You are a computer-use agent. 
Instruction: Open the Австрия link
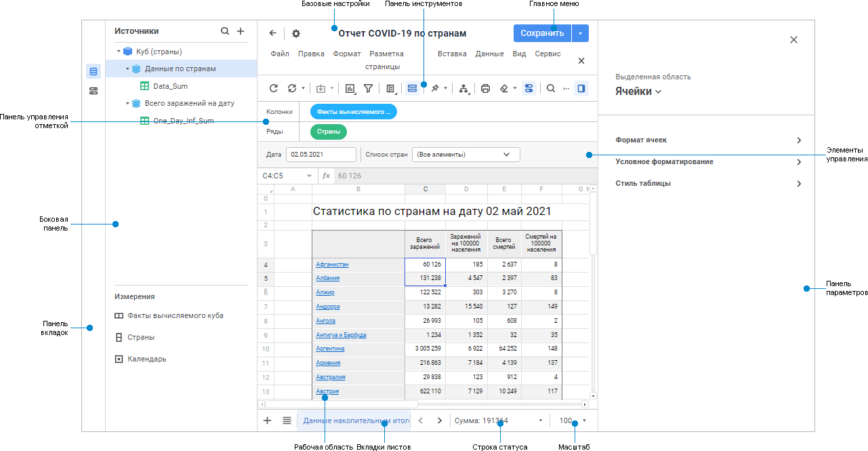[327, 391]
